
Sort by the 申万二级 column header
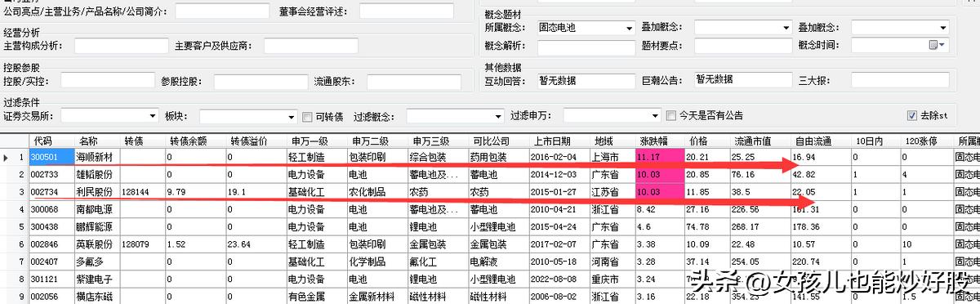click(x=377, y=141)
